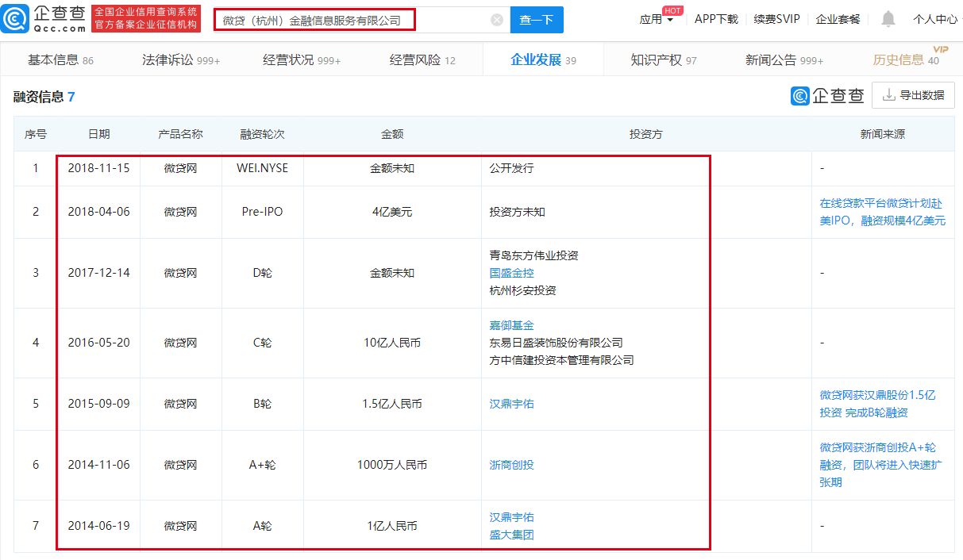Click the company name search field
Image resolution: width=963 pixels, height=560 pixels.
(353, 19)
